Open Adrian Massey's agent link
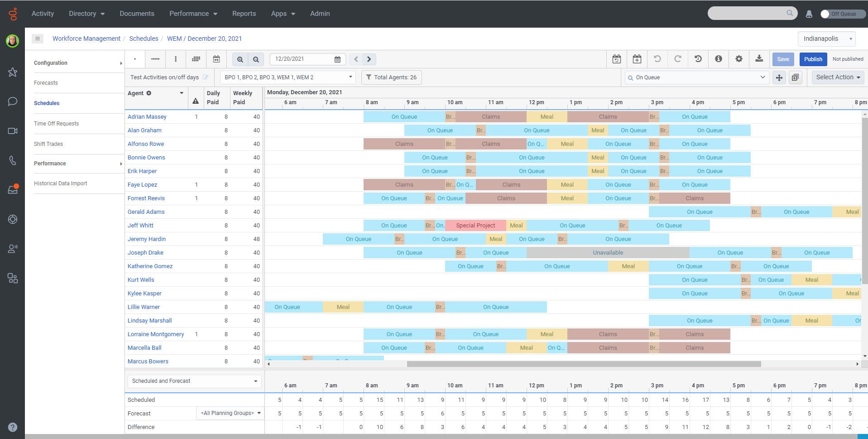The width and height of the screenshot is (868, 439). pos(147,116)
